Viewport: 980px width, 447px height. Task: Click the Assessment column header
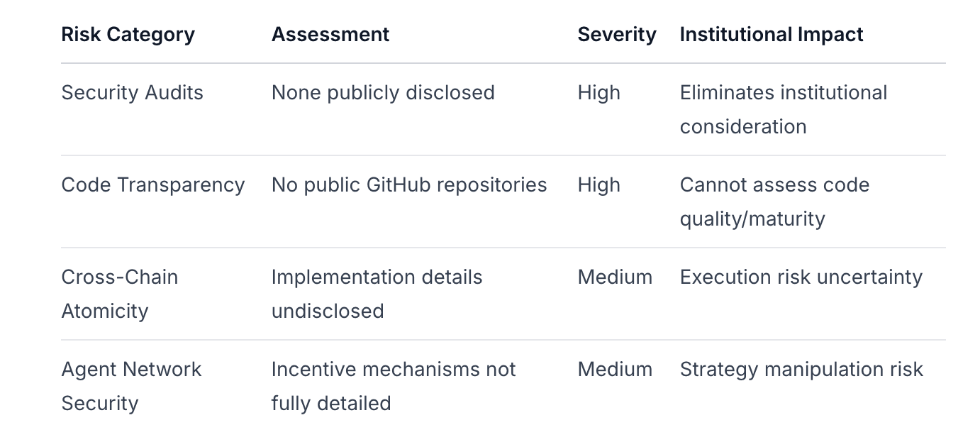[330, 34]
